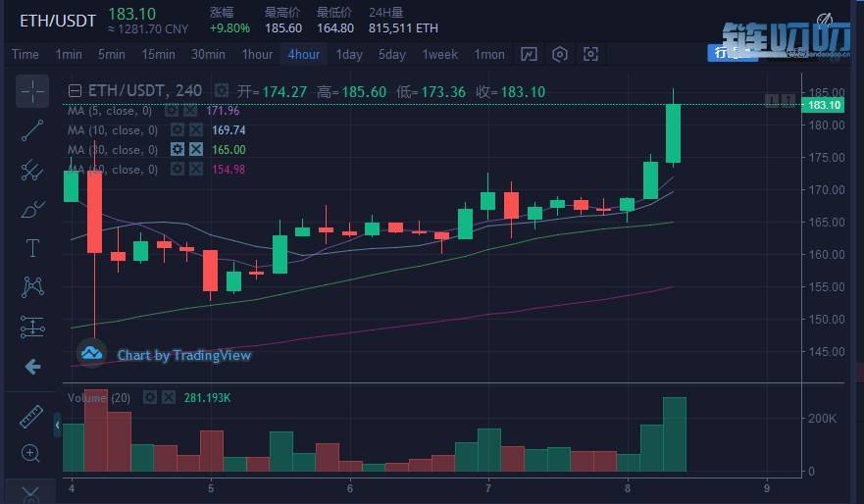Open chart settings hexagon icon
This screenshot has width=864, height=504.
[560, 54]
